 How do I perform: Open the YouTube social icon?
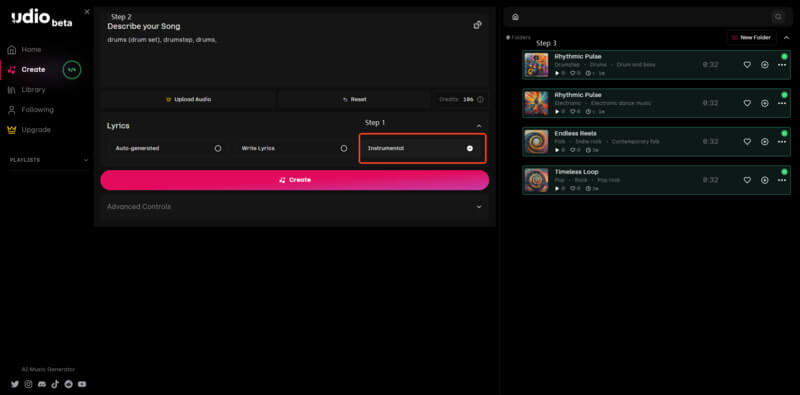coord(82,384)
